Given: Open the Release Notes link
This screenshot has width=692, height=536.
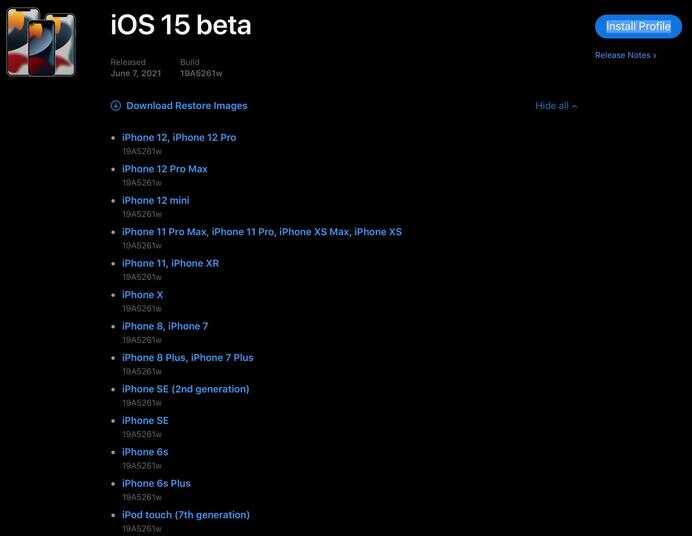Looking at the screenshot, I should pyautogui.click(x=625, y=55).
